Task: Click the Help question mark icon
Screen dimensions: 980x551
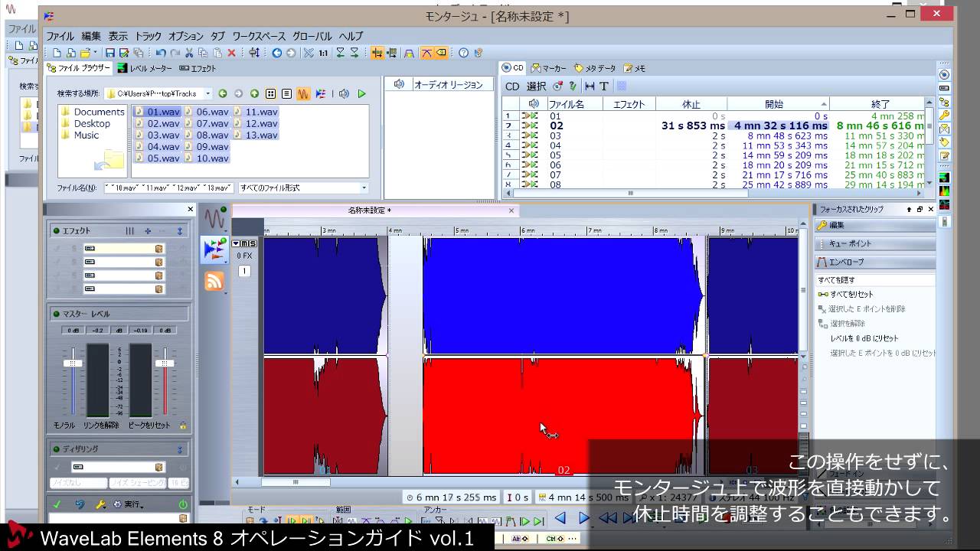Action: 463,53
